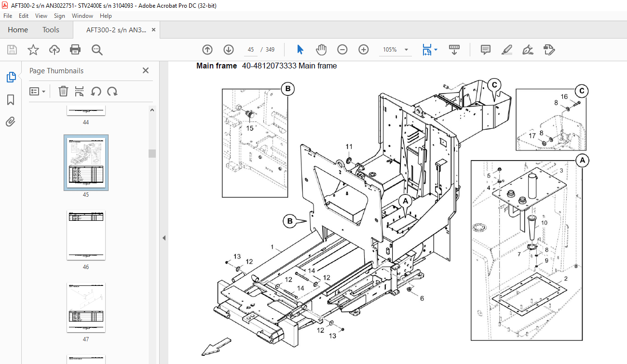Switch to the Tools tab
This screenshot has width=627, height=364.
point(51,30)
